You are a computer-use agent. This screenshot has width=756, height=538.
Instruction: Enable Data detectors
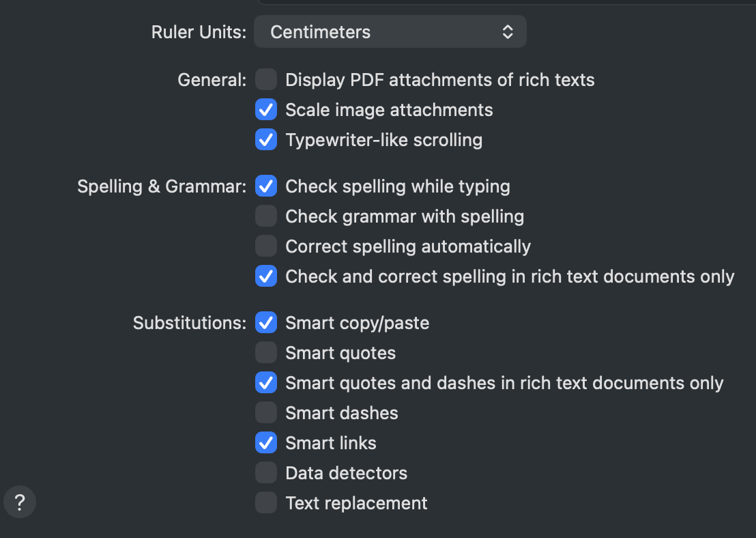coord(266,473)
